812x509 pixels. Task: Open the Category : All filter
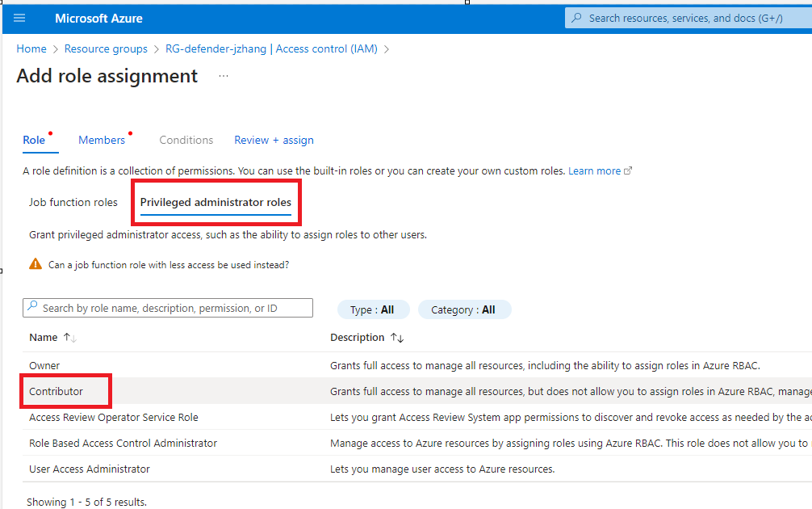(x=463, y=309)
